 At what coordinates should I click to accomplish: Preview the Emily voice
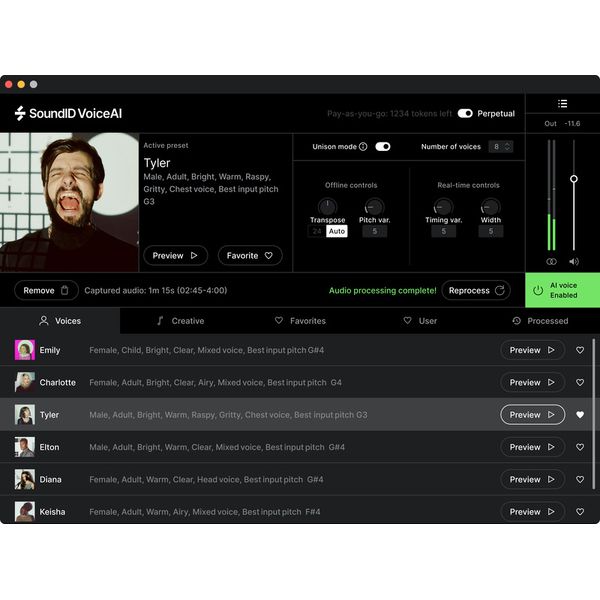coord(532,350)
